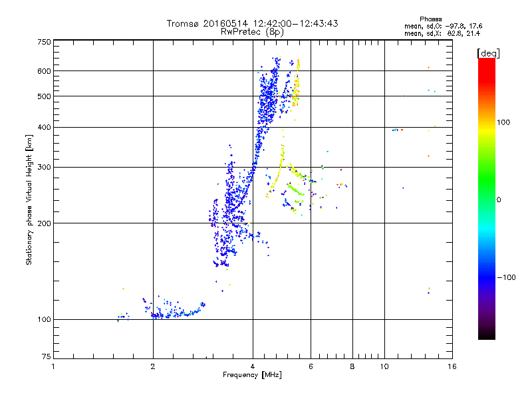
Task: Click the phase colorbar gradient
Action: click(487, 198)
